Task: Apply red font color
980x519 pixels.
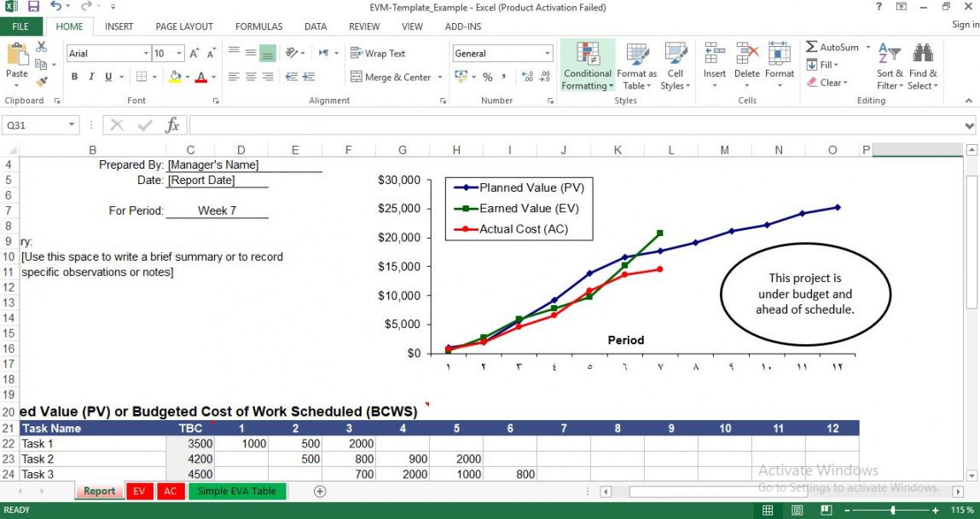Action: pyautogui.click(x=200, y=77)
